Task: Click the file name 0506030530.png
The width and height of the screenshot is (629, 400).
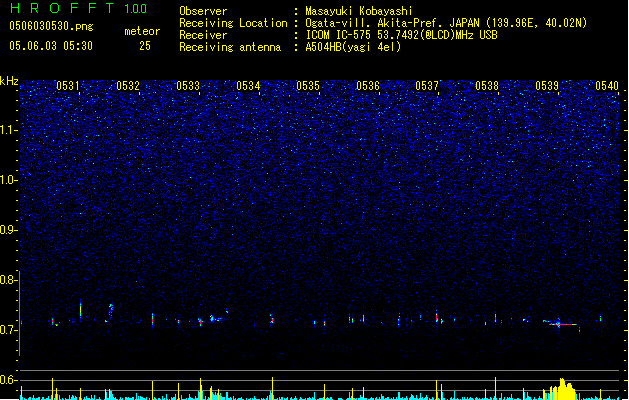Action: pyautogui.click(x=51, y=26)
